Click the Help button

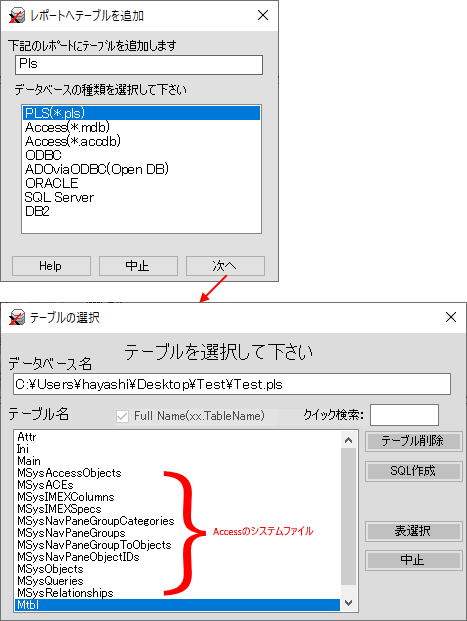pos(51,266)
